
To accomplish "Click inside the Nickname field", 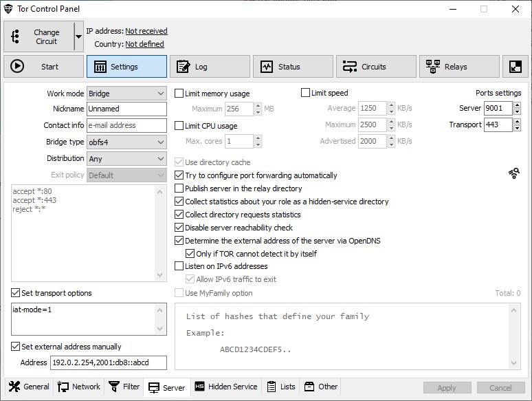I will pos(126,109).
